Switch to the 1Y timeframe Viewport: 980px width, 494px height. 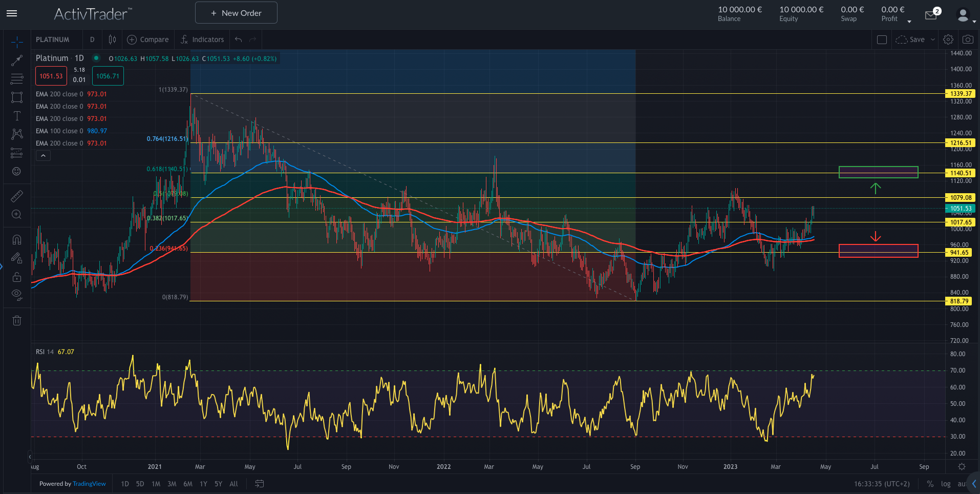tap(203, 484)
